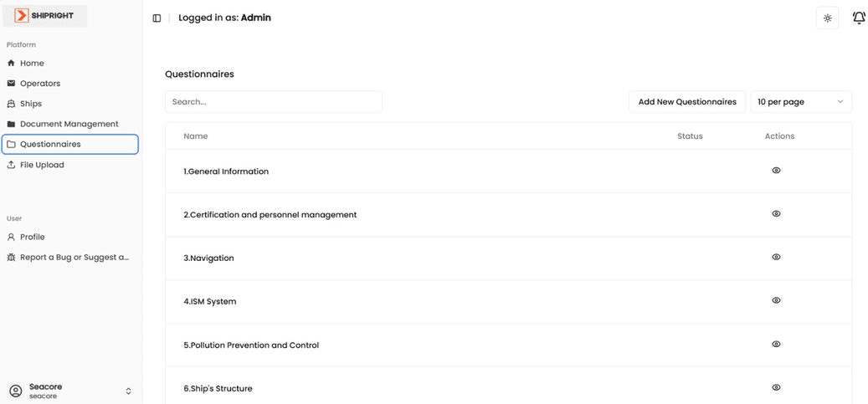Open Document Management folder icon

(11, 124)
